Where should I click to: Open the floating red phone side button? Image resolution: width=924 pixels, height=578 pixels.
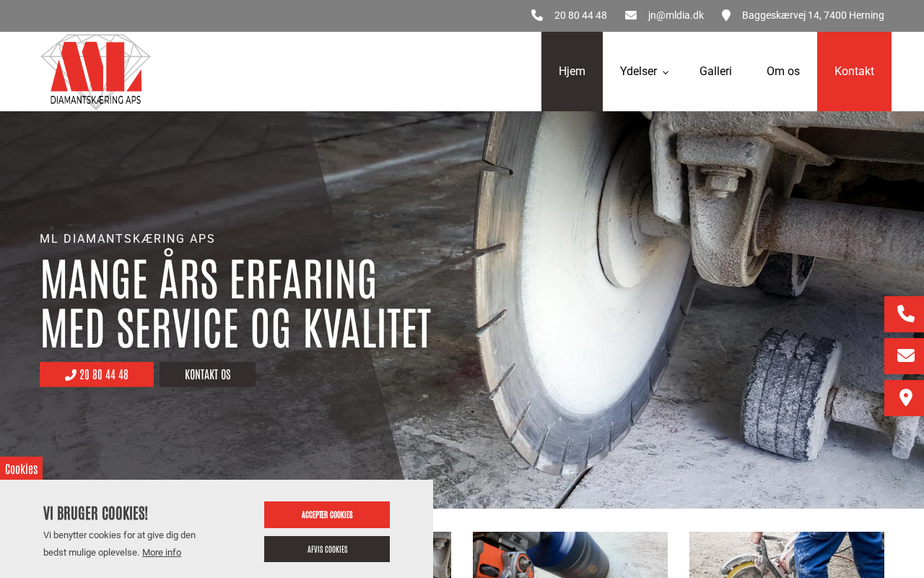coord(905,314)
